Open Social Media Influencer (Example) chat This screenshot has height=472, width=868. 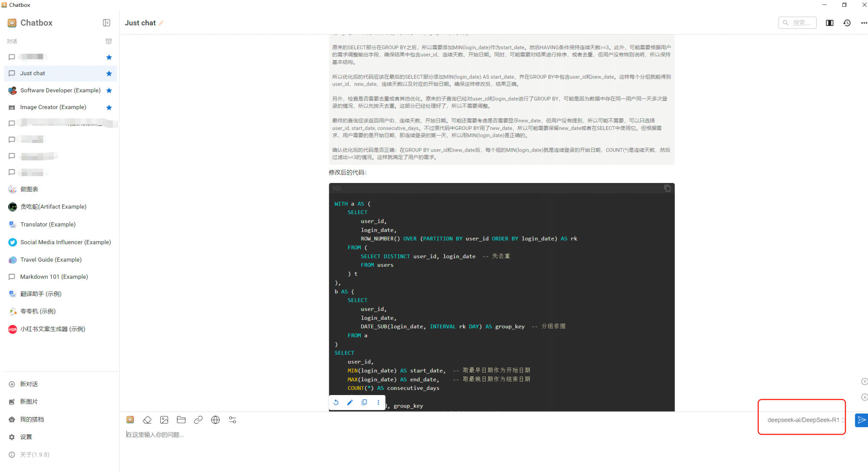click(x=60, y=242)
